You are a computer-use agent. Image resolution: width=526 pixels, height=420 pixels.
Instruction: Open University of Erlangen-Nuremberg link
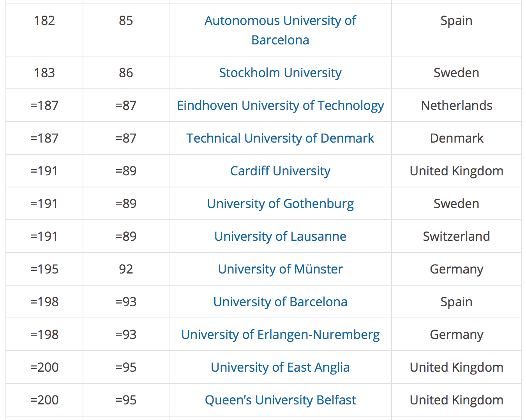280,335
